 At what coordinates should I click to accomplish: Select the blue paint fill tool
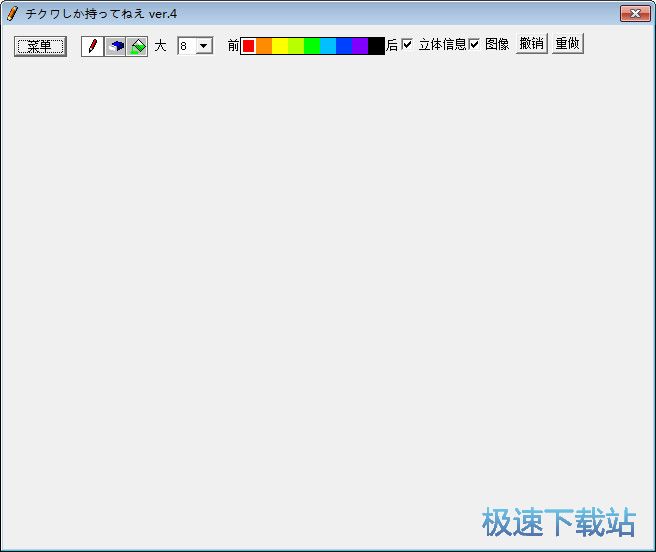pos(115,46)
